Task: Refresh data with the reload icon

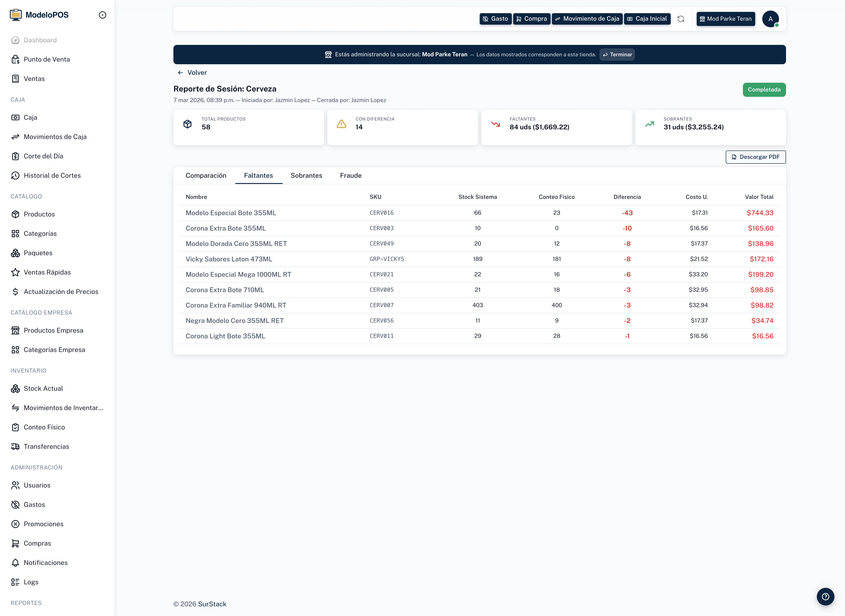Action: [681, 19]
